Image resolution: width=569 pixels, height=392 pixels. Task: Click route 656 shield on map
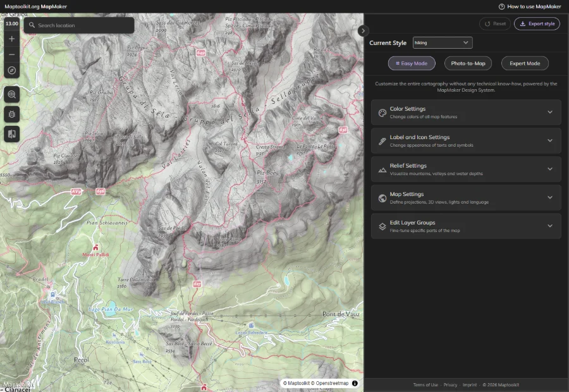point(101,191)
